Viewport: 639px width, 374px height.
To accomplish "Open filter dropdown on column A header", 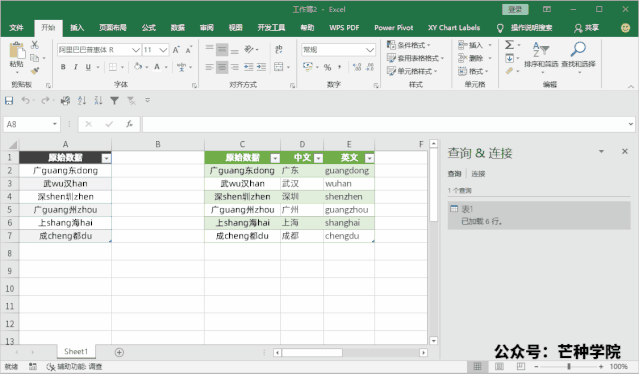I will tap(106, 158).
